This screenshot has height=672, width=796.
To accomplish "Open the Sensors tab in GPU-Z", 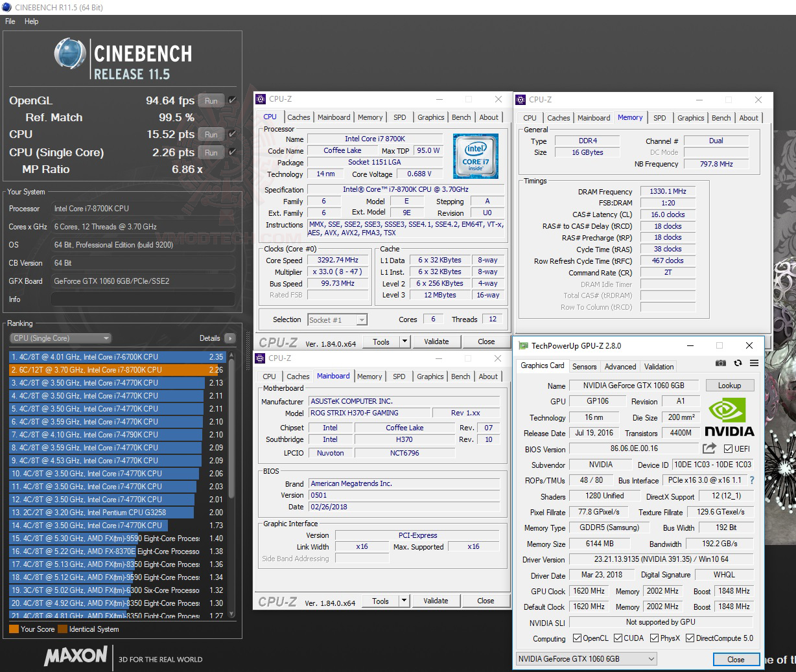I will click(x=584, y=366).
